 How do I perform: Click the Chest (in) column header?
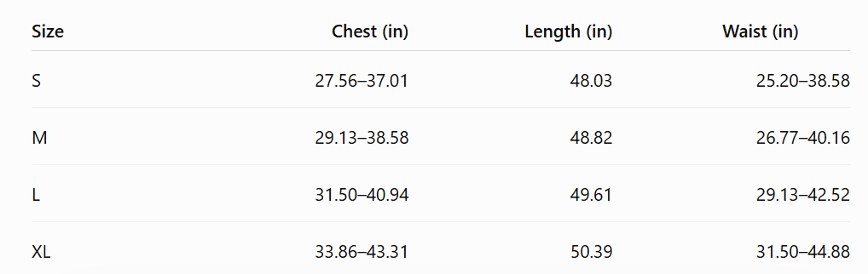tap(370, 32)
